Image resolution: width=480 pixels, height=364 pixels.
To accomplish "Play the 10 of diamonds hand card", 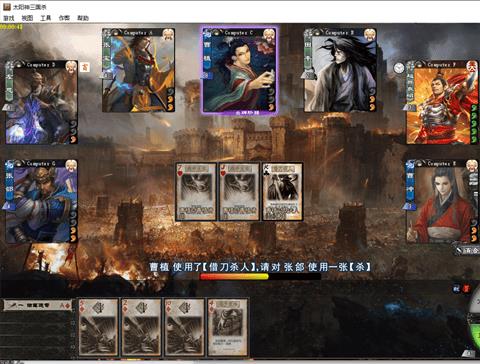I will click(x=184, y=327).
